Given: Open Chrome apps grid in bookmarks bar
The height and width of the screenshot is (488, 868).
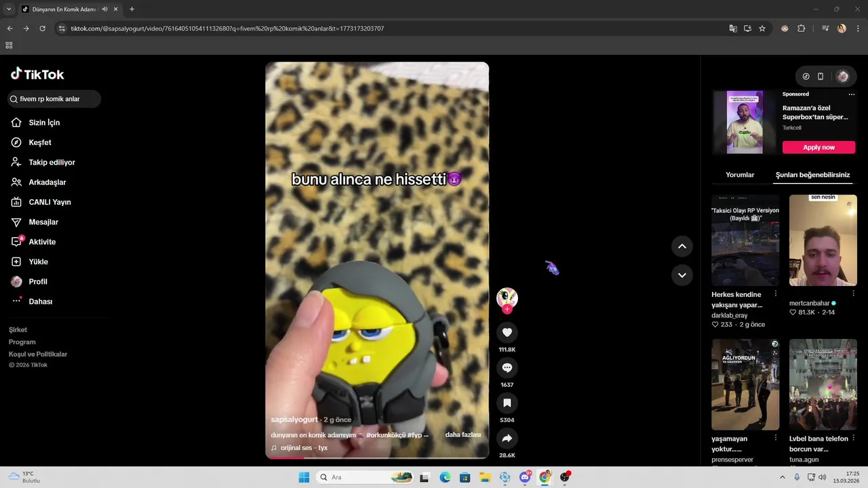Looking at the screenshot, I should pos(9,45).
